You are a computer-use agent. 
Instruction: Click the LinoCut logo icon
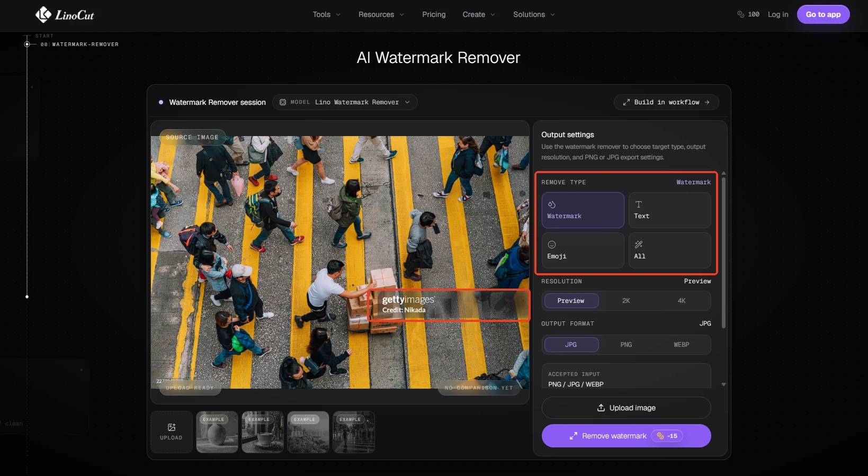point(43,15)
